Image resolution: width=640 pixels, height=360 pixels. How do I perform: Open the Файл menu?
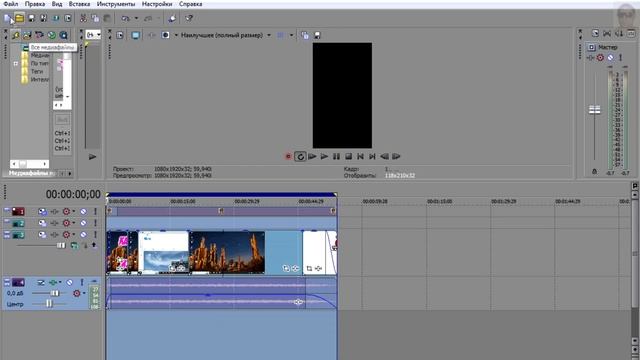(10, 4)
